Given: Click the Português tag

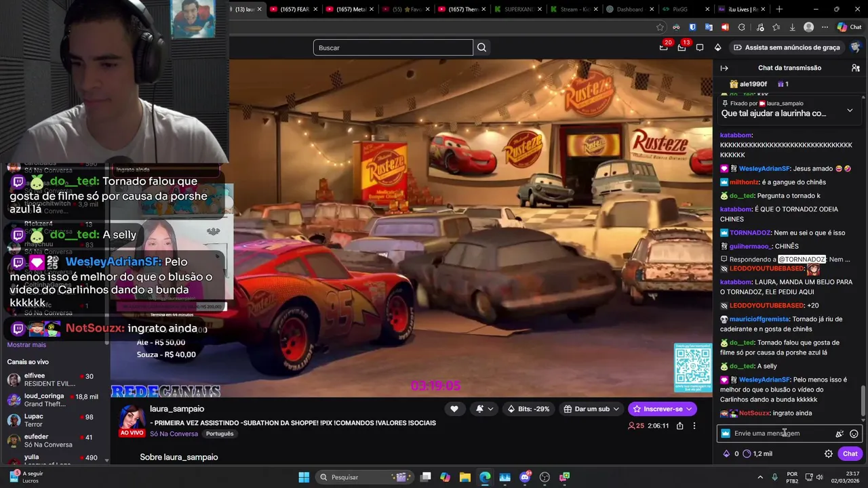Looking at the screenshot, I should [220, 434].
